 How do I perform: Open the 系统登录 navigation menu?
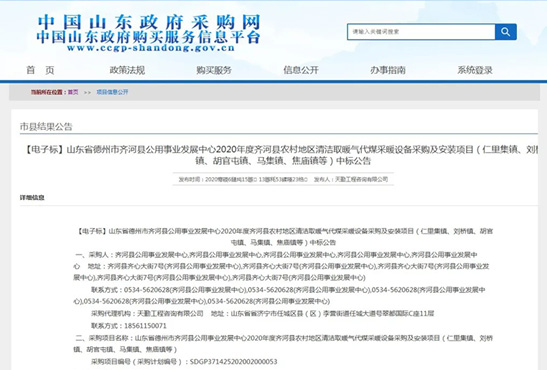click(x=475, y=70)
